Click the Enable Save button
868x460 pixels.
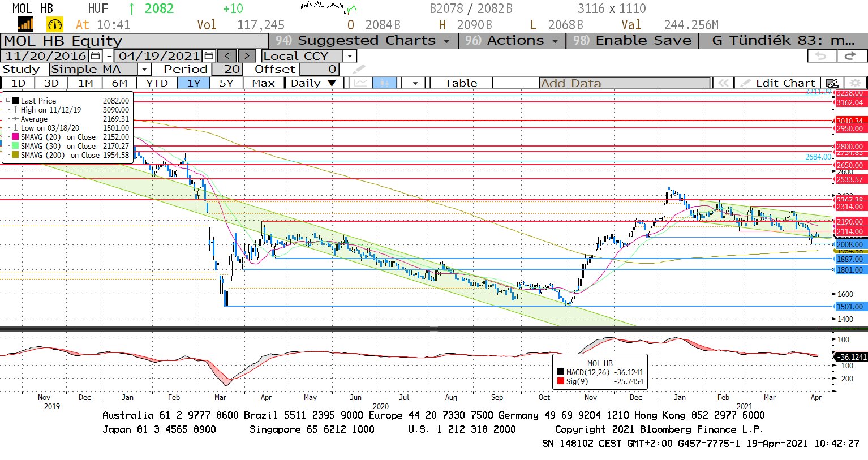[x=631, y=41]
